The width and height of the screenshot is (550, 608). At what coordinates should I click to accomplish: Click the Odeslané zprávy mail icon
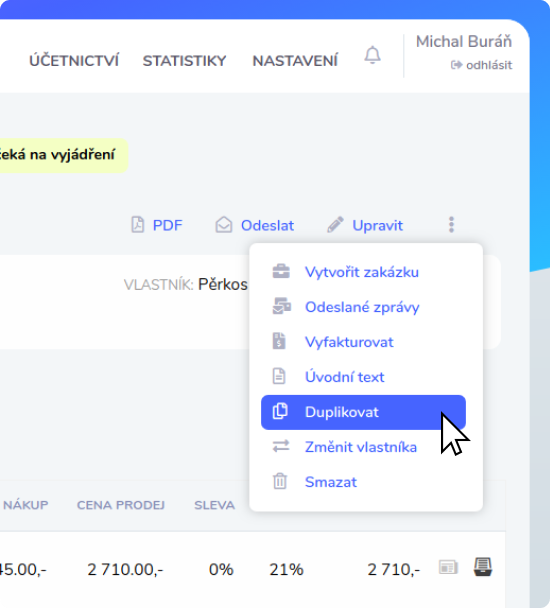281,306
